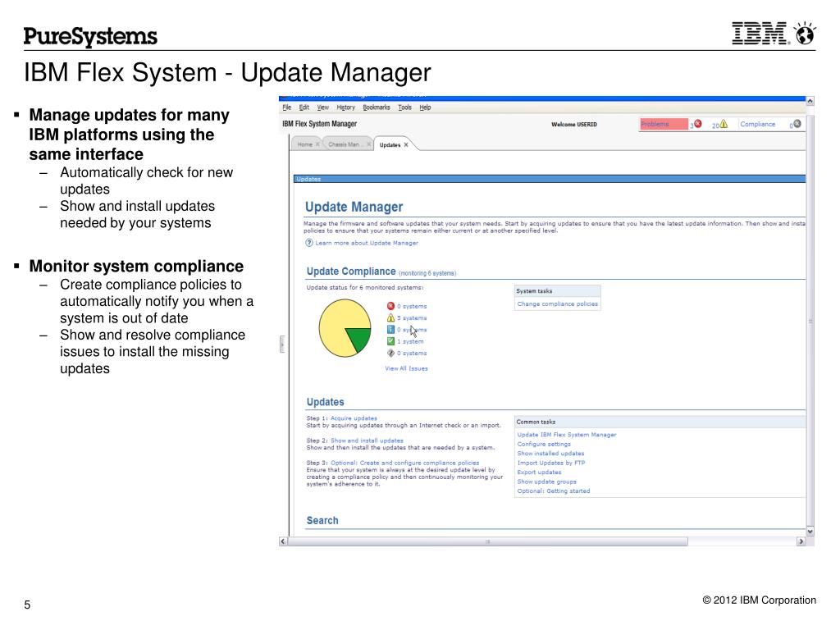
Task: Close the Chassis Manager tab
Action: coord(368,144)
